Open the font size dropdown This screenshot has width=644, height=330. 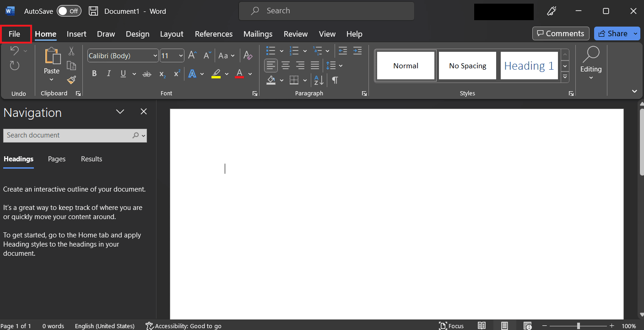point(181,56)
